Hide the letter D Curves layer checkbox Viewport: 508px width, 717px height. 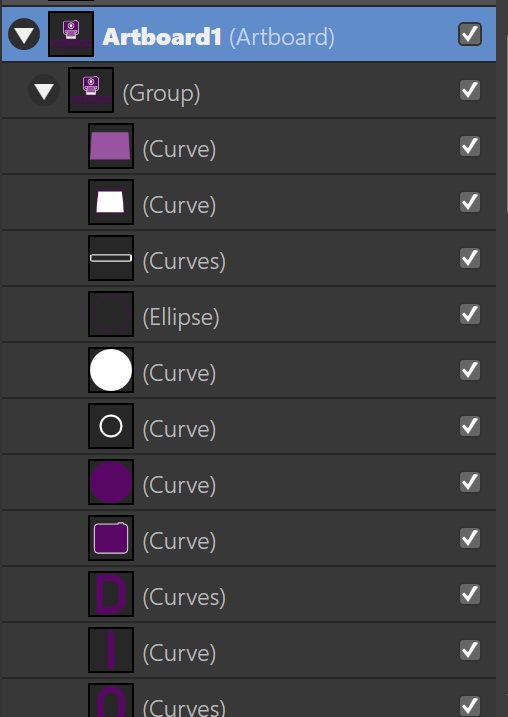(470, 594)
